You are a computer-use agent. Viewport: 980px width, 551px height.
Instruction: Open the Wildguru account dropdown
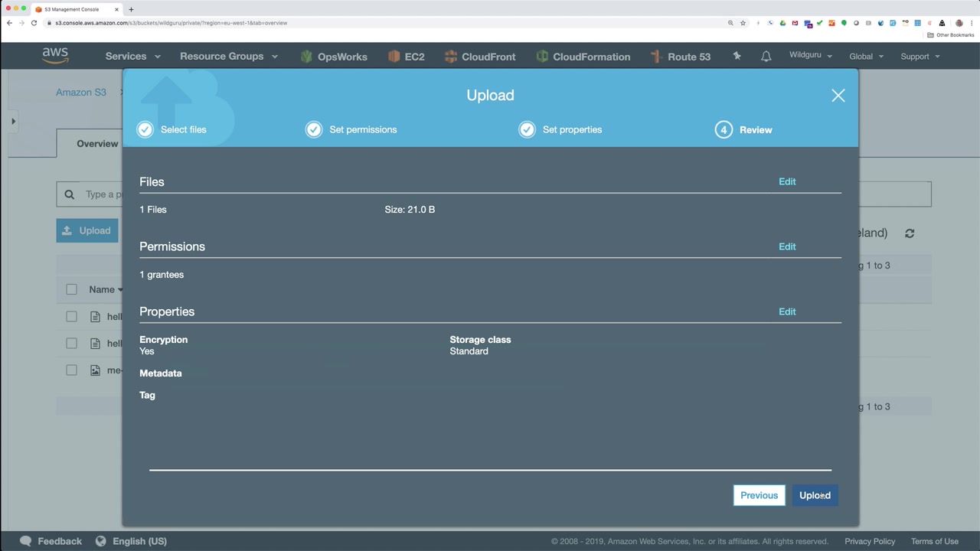(811, 56)
